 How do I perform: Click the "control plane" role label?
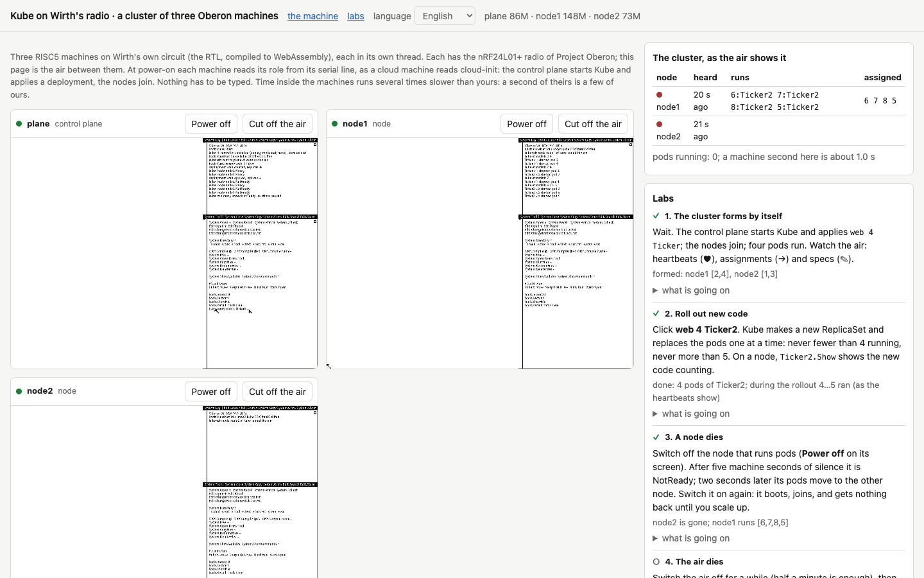(78, 124)
